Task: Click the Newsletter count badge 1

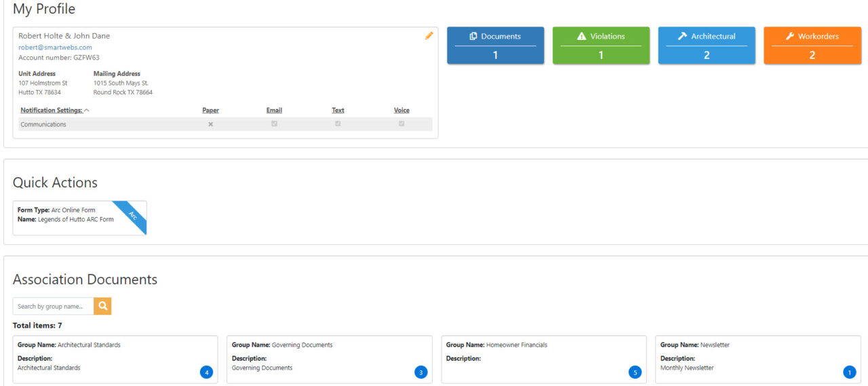Action: (849, 372)
